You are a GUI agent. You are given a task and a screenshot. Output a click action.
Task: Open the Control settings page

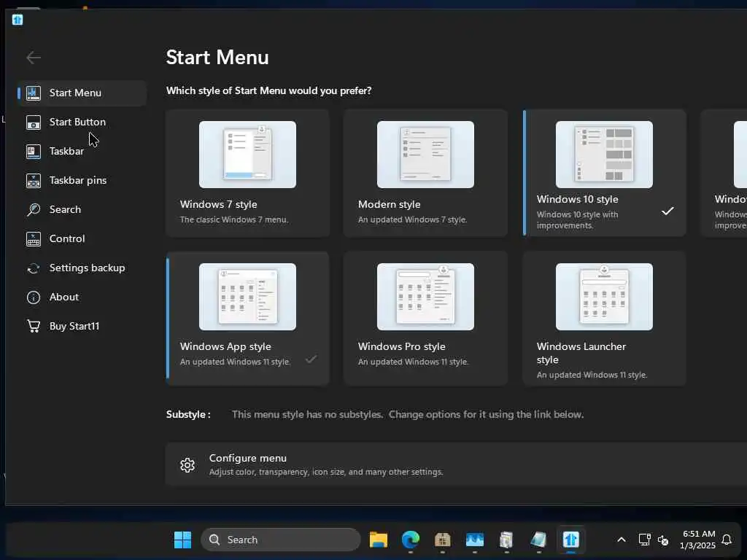82,238
